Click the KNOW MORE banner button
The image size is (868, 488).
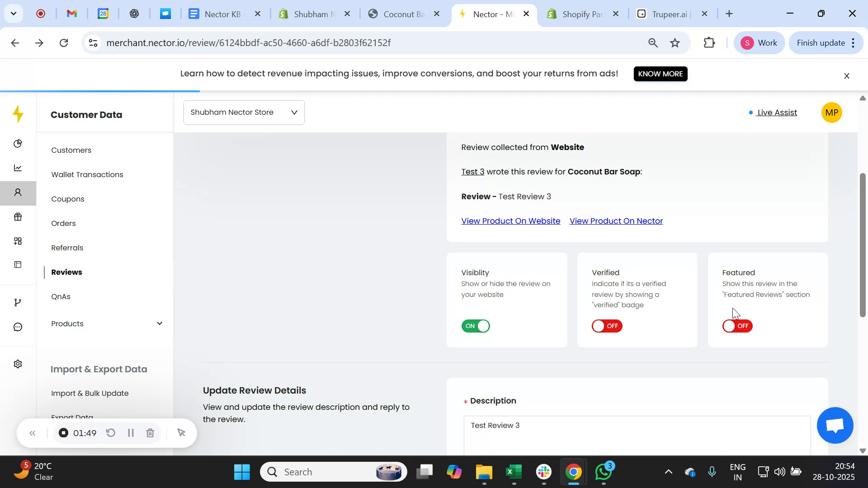660,74
